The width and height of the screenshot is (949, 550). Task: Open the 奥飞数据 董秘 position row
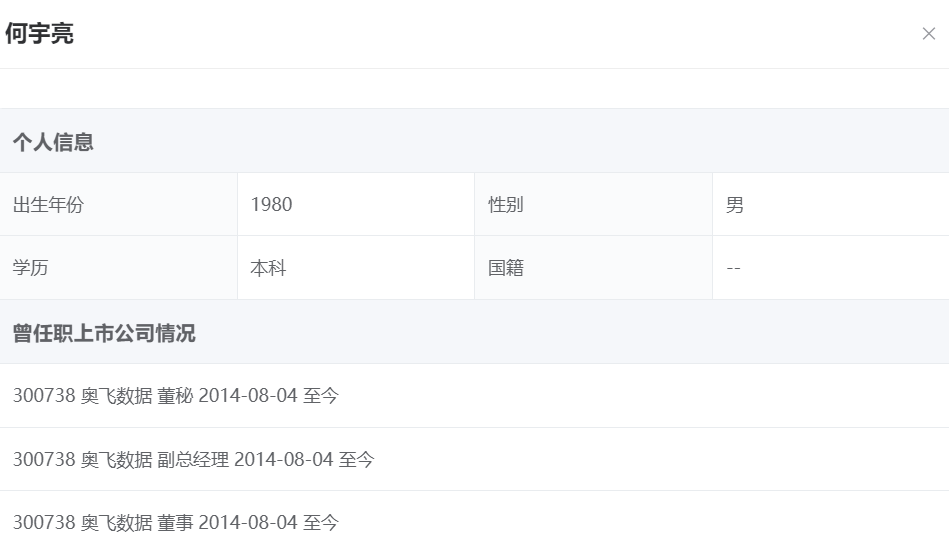[x=176, y=396]
